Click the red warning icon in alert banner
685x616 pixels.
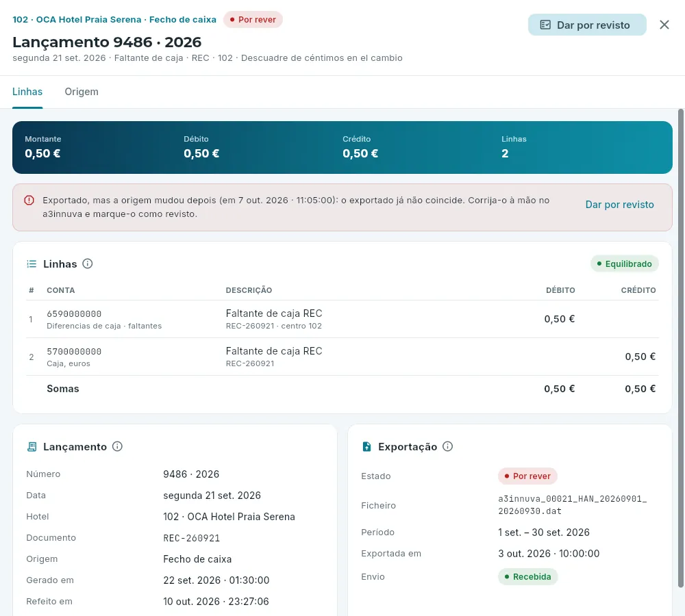pos(29,201)
